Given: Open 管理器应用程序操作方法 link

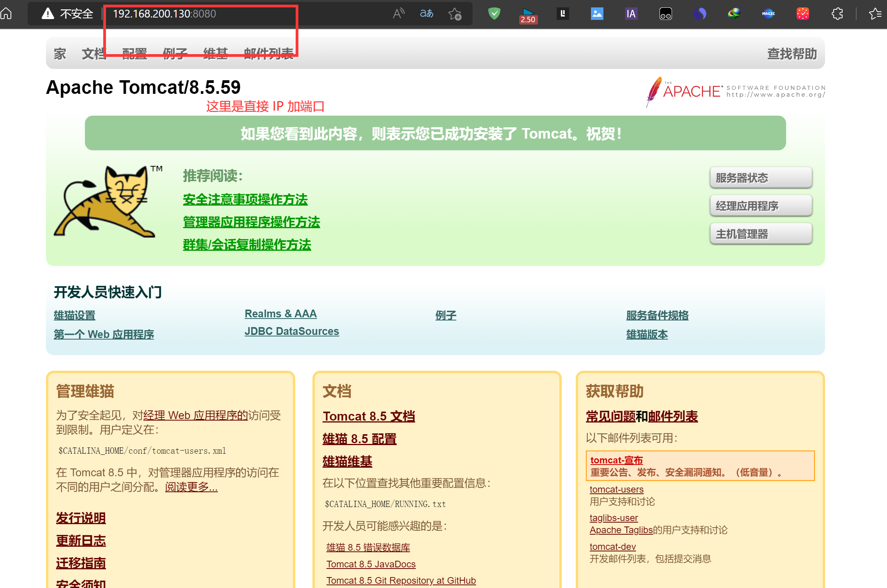Looking at the screenshot, I should point(251,222).
